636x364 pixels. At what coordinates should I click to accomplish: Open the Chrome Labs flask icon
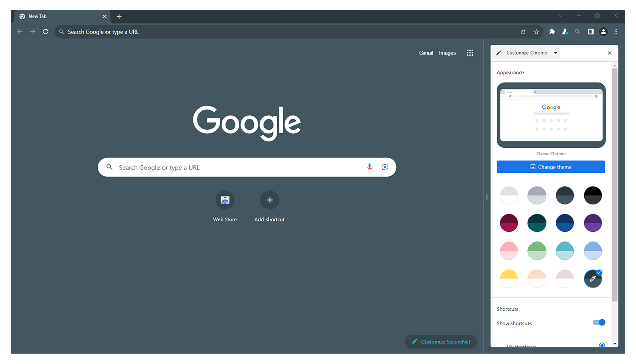pyautogui.click(x=565, y=31)
